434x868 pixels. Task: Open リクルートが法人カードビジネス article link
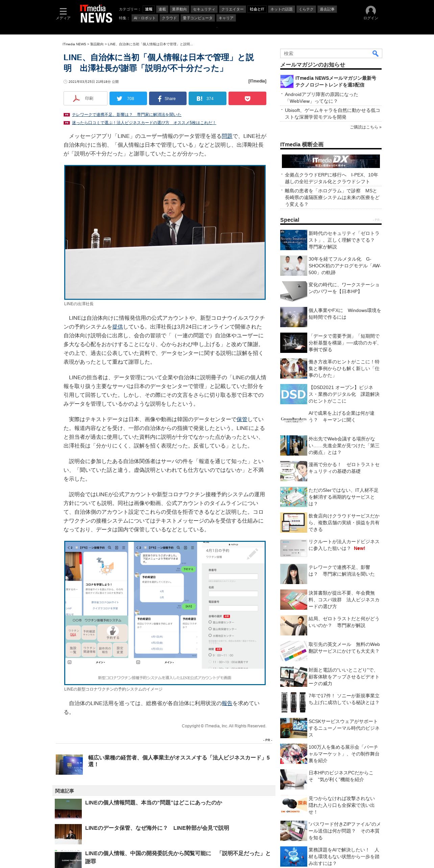coord(344,545)
